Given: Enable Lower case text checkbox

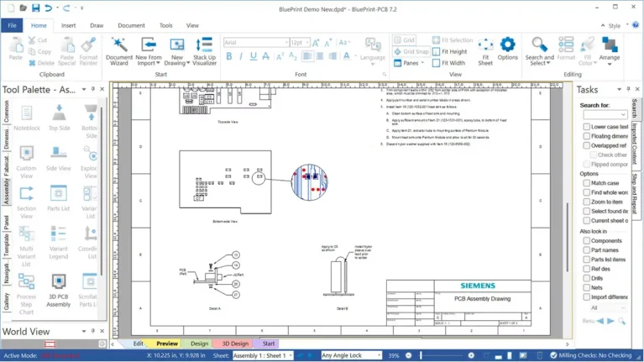Looking at the screenshot, I should pyautogui.click(x=587, y=127).
